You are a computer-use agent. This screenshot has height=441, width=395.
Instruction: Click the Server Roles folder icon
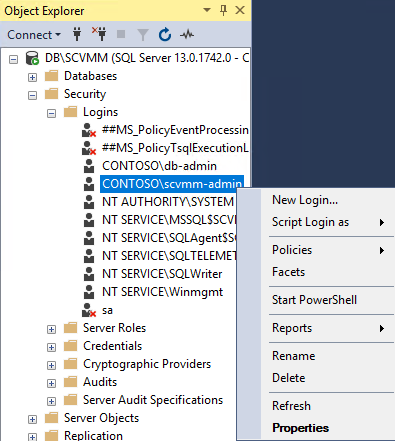(x=70, y=328)
